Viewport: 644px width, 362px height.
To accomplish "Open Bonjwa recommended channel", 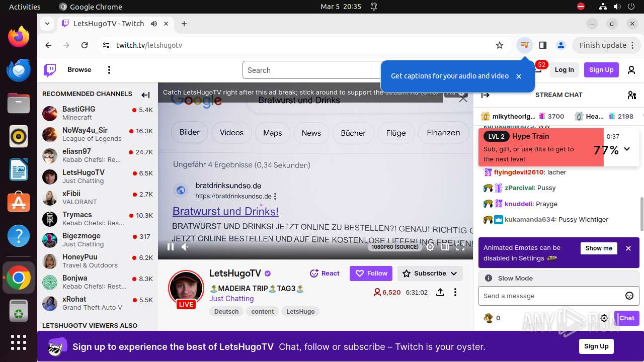I will [98, 282].
